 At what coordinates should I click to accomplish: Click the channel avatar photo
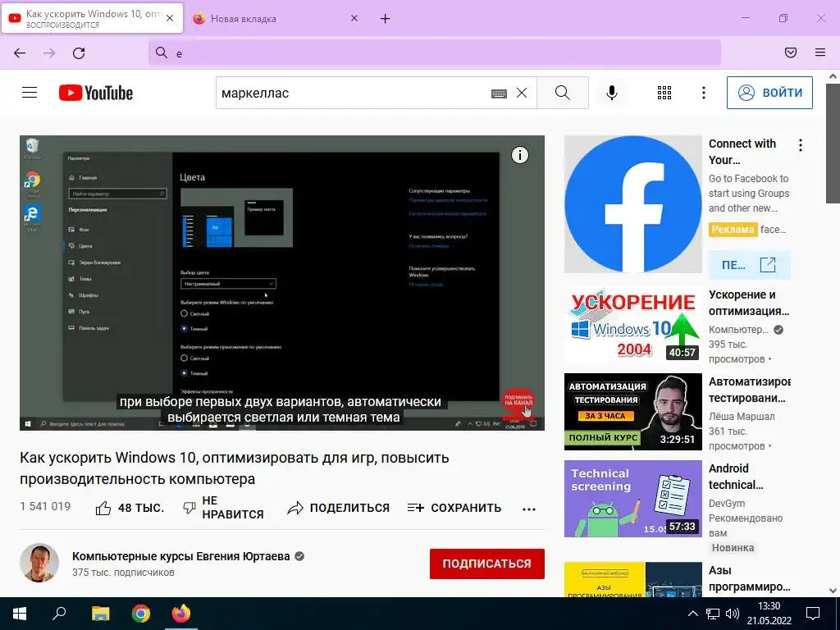tap(39, 563)
